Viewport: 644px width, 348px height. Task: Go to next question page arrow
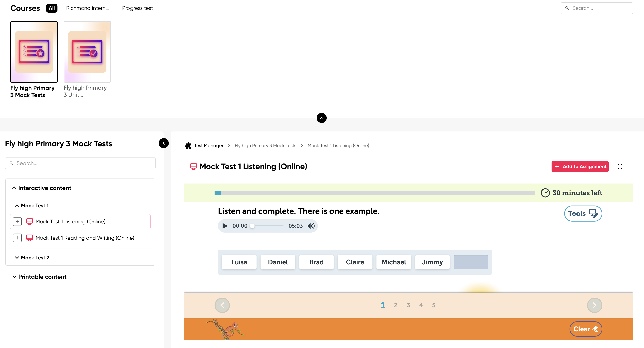595,305
